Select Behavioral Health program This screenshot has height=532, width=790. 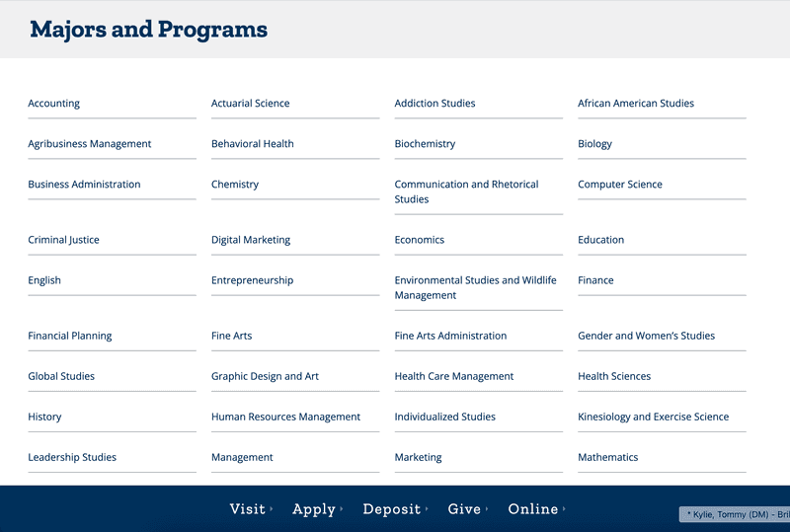(x=253, y=143)
